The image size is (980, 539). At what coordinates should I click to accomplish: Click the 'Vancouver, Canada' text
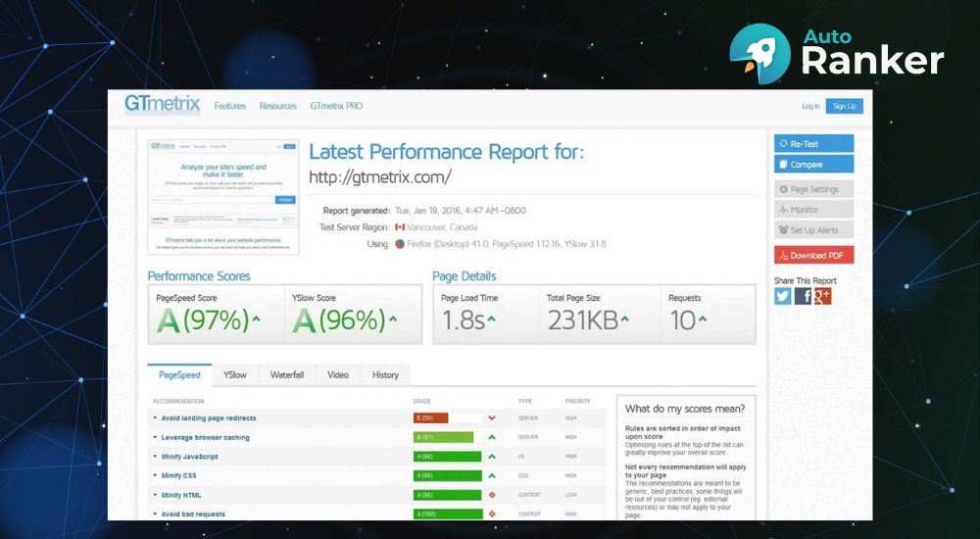coord(442,227)
